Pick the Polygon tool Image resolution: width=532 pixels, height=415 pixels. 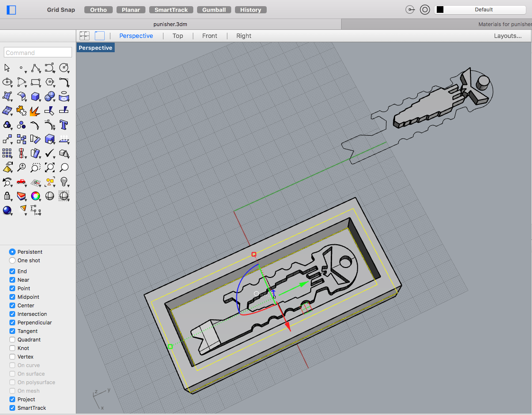[x=50, y=82]
